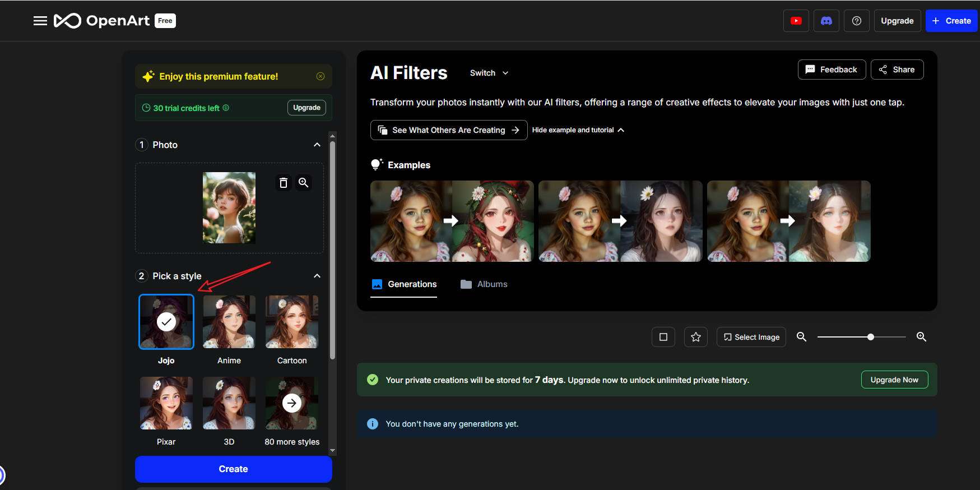
Task: Click the star favorites filter icon
Action: click(x=696, y=337)
